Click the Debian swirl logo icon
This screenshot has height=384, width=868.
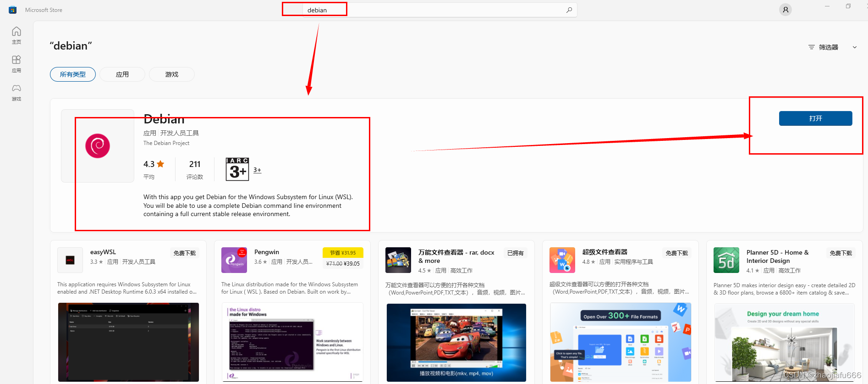point(98,146)
